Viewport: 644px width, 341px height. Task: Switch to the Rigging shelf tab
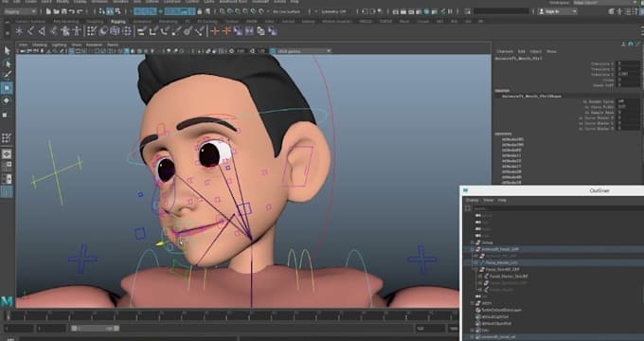118,22
